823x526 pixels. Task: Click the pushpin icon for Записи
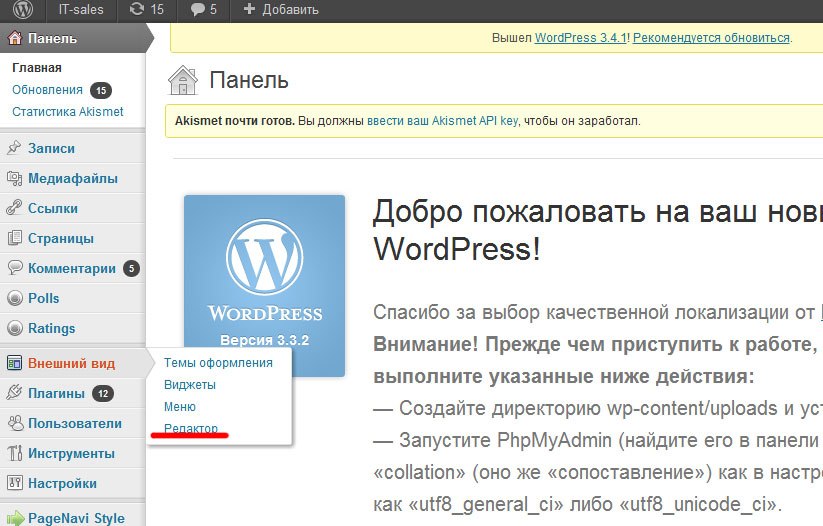[x=14, y=148]
